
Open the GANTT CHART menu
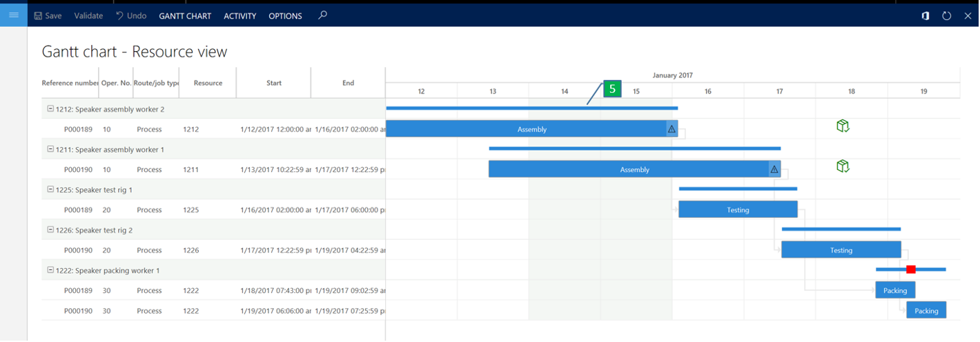[185, 16]
